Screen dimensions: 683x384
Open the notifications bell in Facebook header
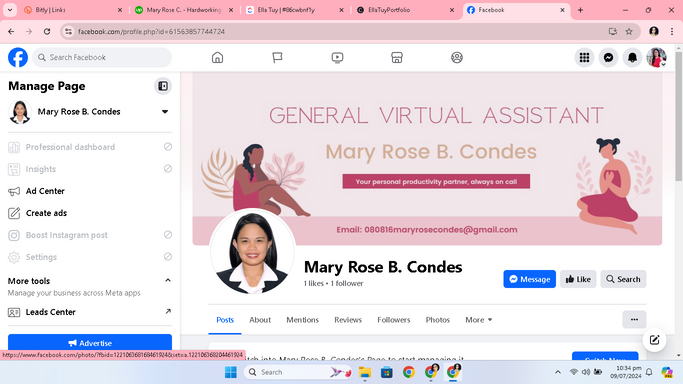point(632,57)
